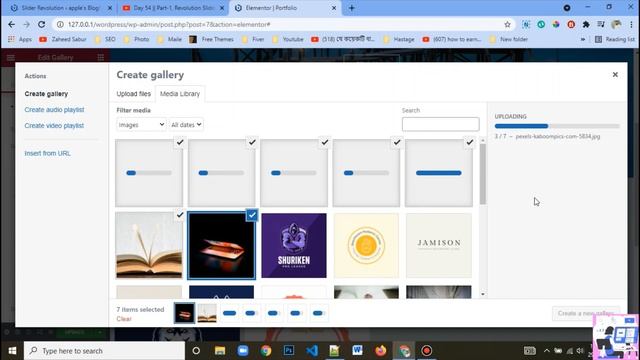Open Cortana circle on taskbar
The height and width of the screenshot is (360, 640).
pyautogui.click(x=196, y=351)
